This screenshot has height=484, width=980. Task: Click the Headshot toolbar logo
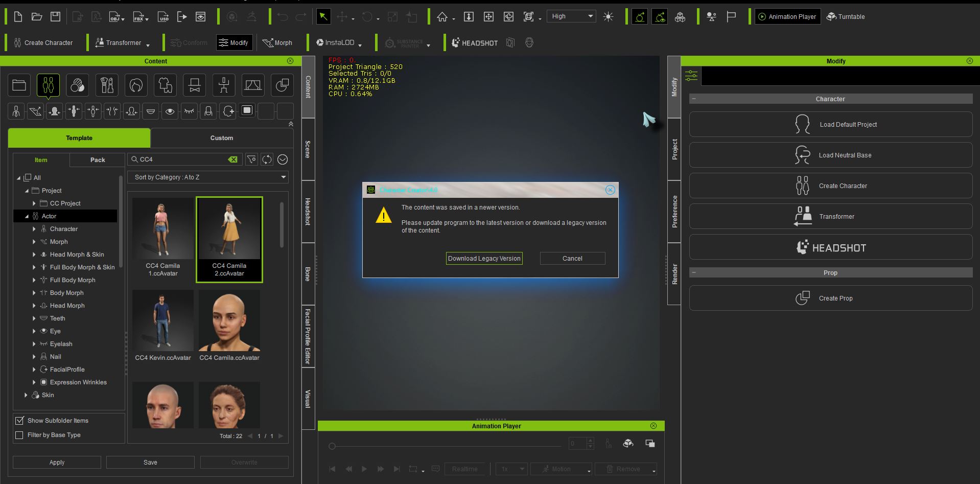(475, 43)
